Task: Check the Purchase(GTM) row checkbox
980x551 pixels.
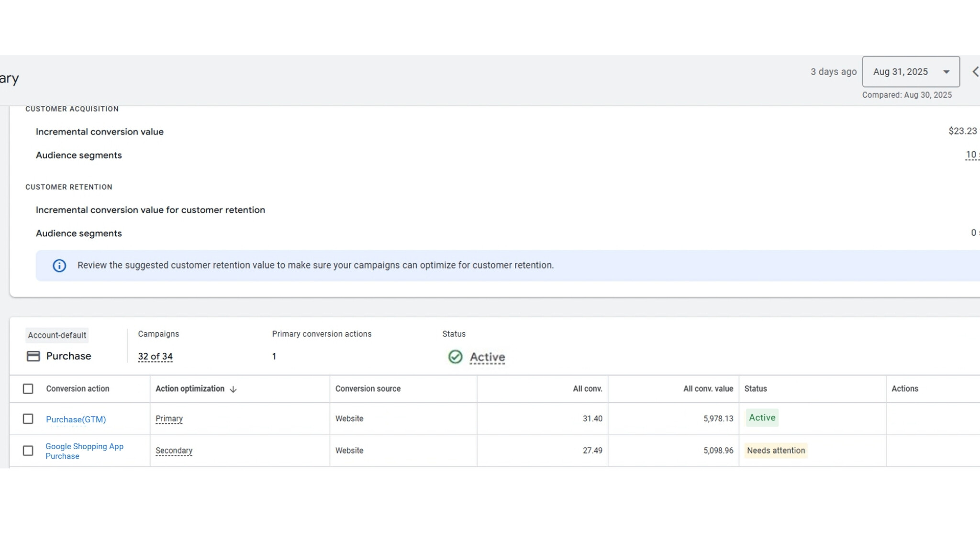Action: pyautogui.click(x=28, y=419)
